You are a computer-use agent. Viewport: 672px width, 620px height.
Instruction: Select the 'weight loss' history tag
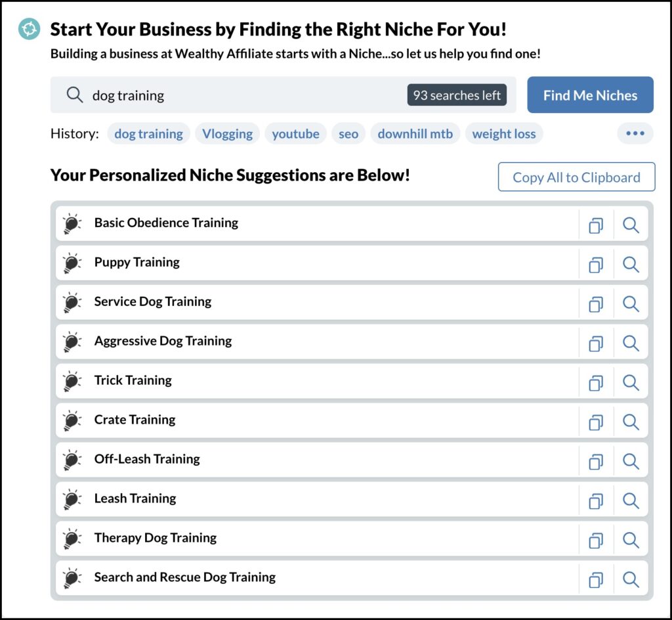pyautogui.click(x=504, y=134)
